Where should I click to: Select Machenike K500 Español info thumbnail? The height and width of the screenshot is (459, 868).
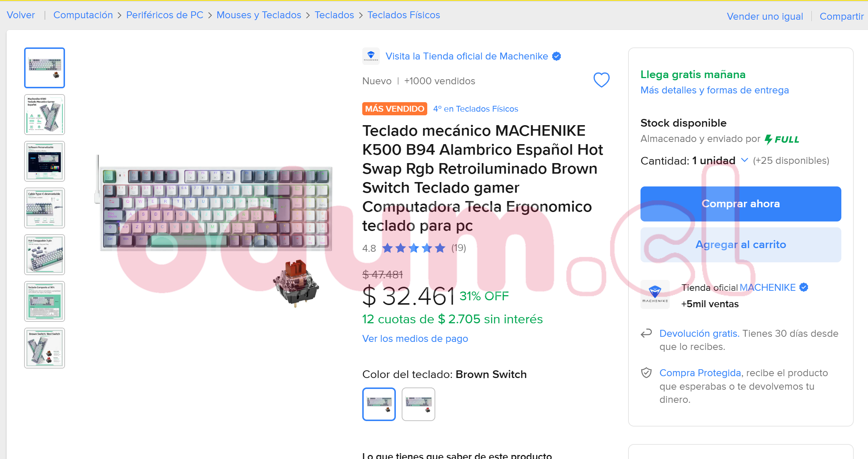[45, 115]
